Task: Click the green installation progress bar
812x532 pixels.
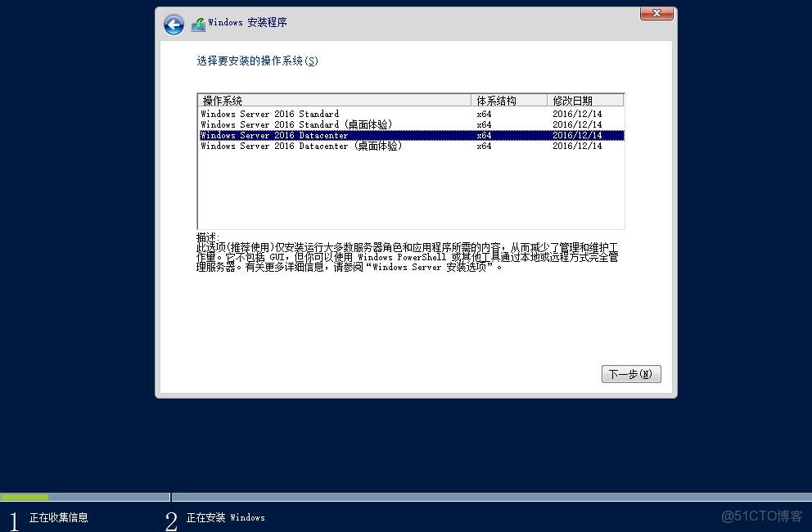Action: (x=25, y=497)
